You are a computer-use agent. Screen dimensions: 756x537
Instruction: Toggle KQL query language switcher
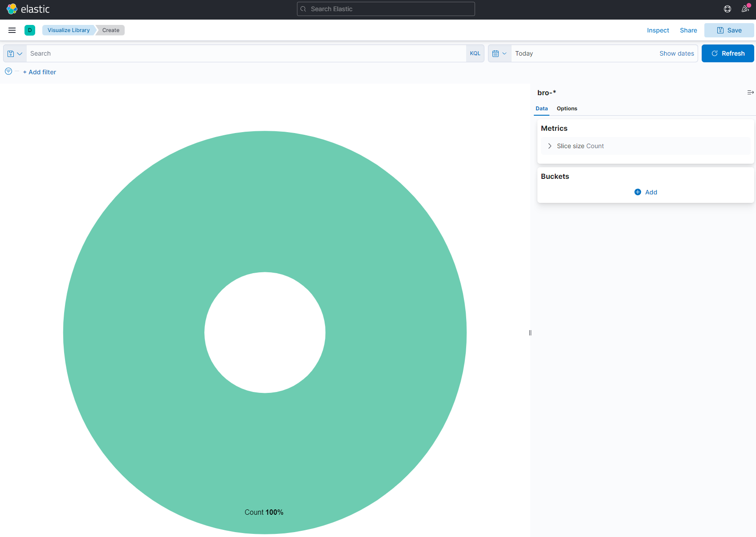click(475, 53)
